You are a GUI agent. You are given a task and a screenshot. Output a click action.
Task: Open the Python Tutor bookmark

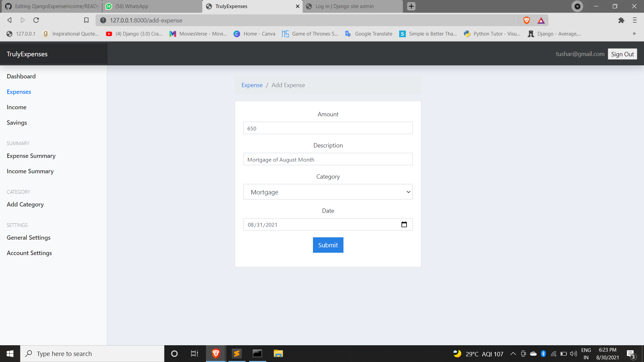click(492, 34)
